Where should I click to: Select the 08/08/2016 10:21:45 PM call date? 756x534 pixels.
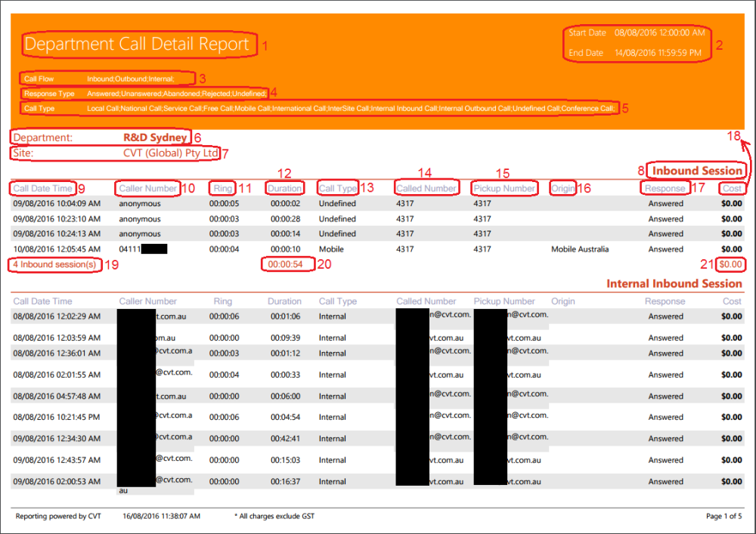pyautogui.click(x=57, y=418)
